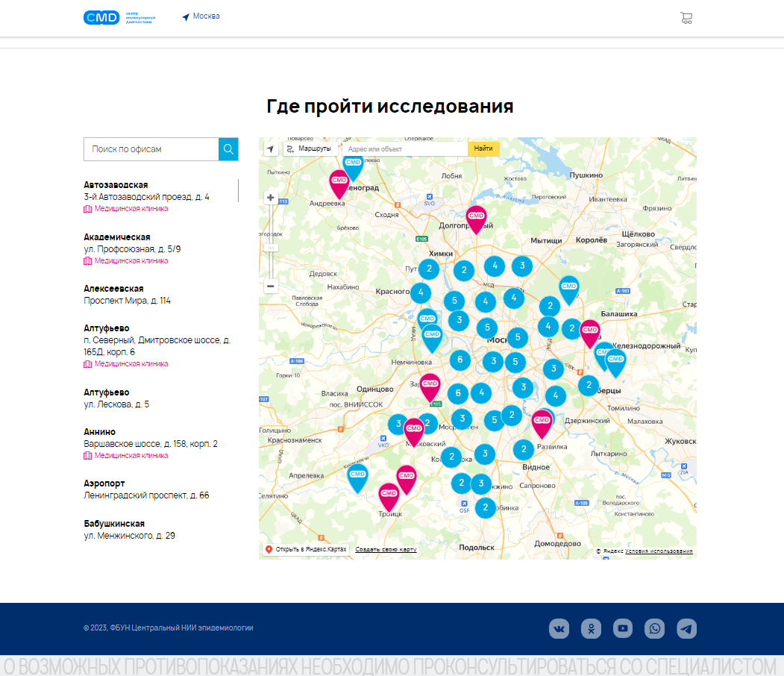Open the Маршруты routes button

tap(310, 148)
